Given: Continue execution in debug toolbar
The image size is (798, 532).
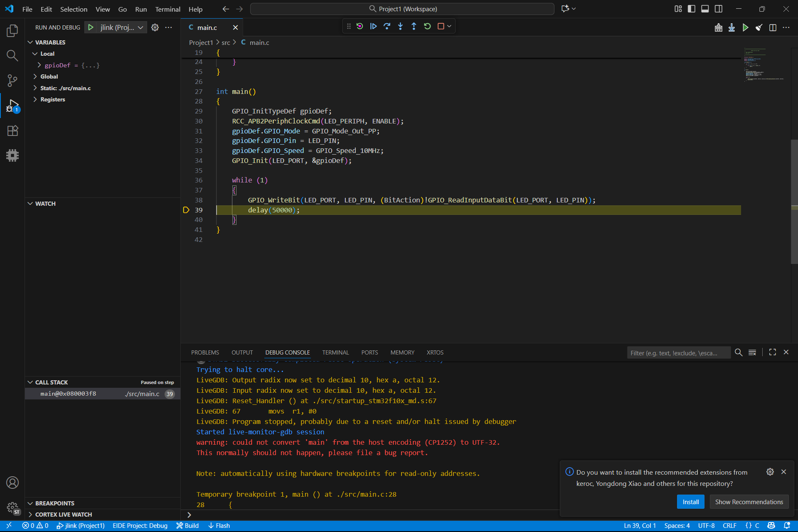Looking at the screenshot, I should pos(373,26).
